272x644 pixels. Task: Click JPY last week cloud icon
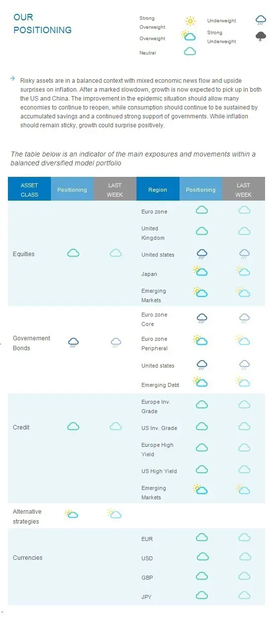pos(244,595)
